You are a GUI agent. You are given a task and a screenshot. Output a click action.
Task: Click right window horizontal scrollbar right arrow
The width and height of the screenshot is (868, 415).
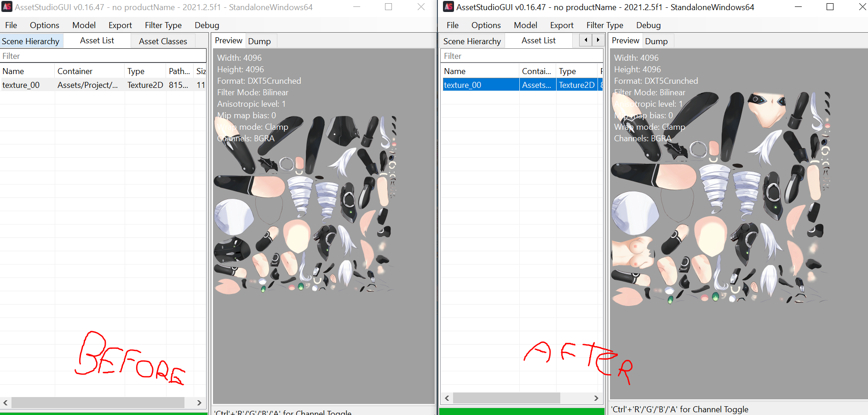[x=596, y=398]
